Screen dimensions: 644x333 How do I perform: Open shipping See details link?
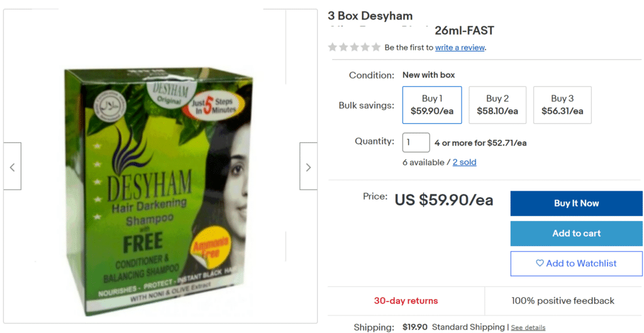click(x=528, y=328)
